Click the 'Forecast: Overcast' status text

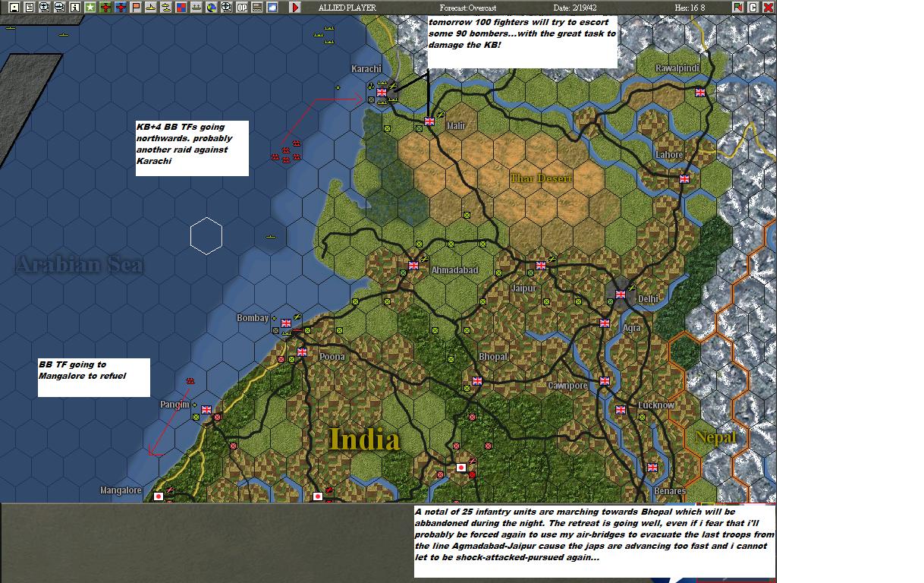pos(468,8)
